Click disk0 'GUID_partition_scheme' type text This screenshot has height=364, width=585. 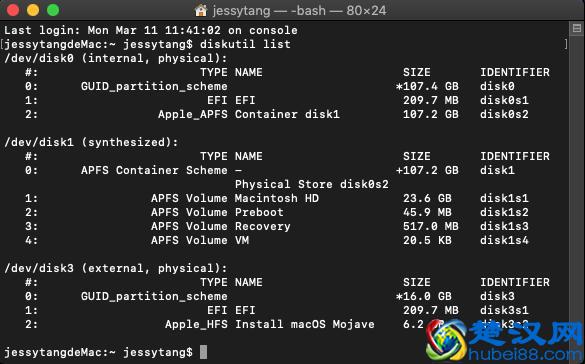coord(154,87)
